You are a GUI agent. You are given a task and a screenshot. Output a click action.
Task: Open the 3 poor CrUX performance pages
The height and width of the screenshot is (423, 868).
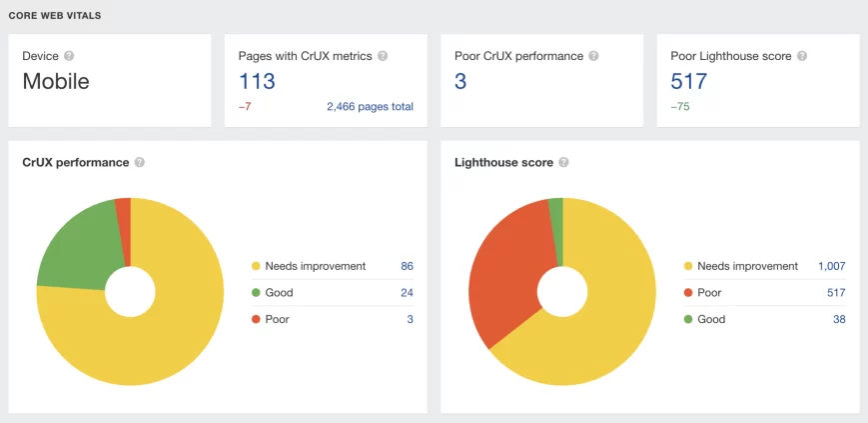[460, 81]
